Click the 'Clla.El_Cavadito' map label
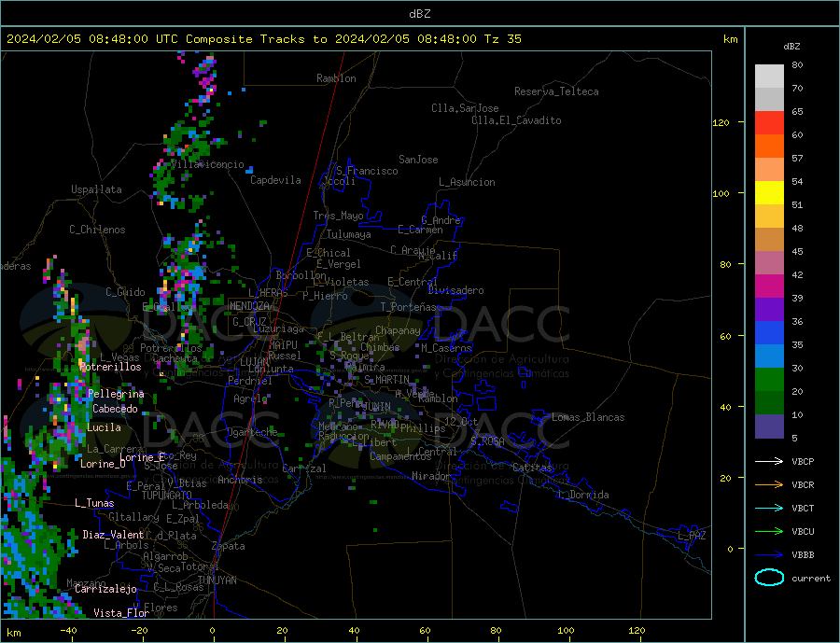The height and width of the screenshot is (643, 840). 516,120
